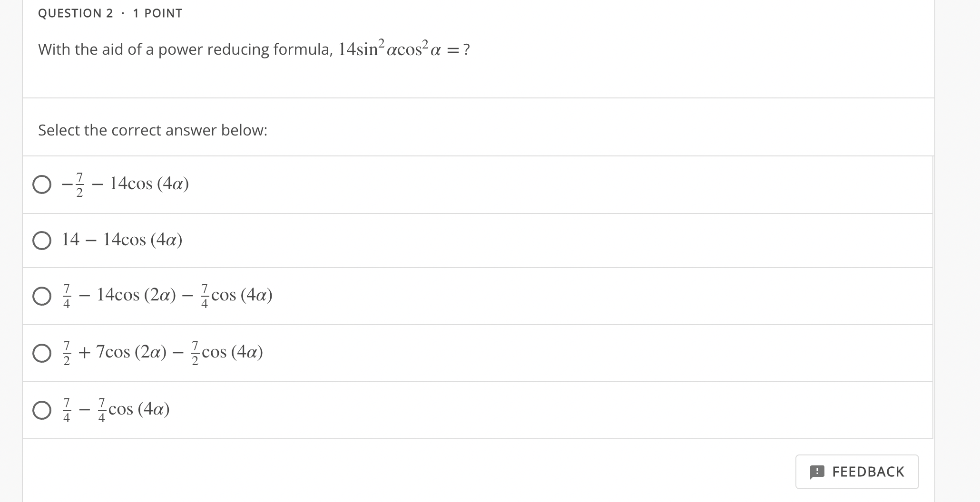
Task: Select the radio for 7/4 − 7/4cos(4α)
Action: [x=42, y=410]
